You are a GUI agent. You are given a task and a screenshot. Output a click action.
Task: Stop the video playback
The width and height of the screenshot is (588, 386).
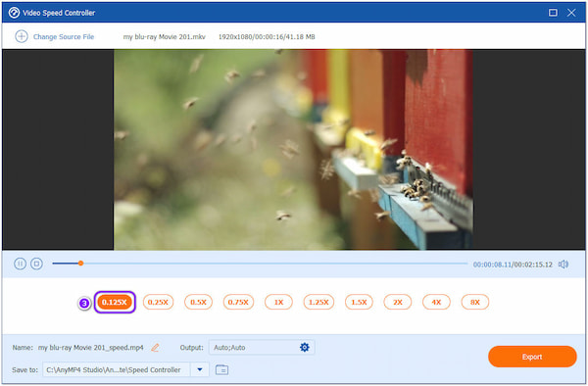pos(36,264)
